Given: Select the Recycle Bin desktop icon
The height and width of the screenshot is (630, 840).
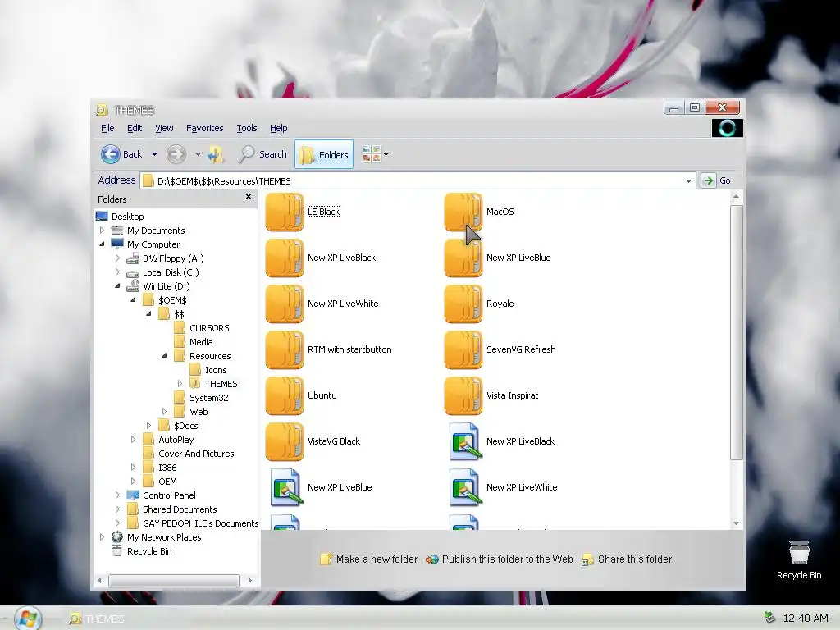Looking at the screenshot, I should click(x=799, y=560).
